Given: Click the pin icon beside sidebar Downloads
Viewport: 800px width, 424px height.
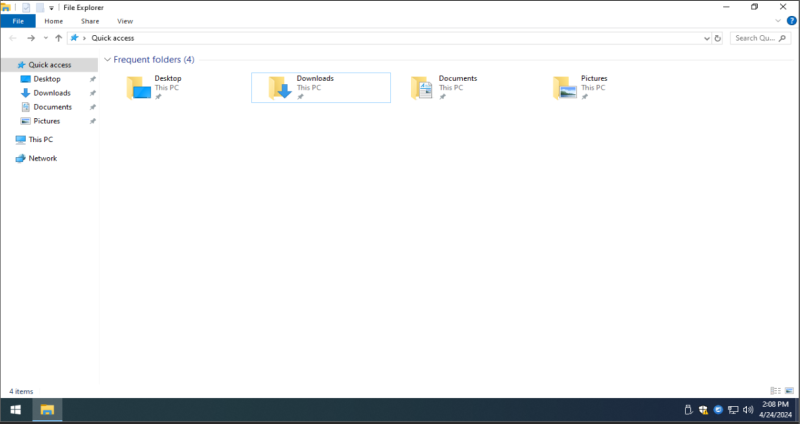Looking at the screenshot, I should click(x=92, y=93).
